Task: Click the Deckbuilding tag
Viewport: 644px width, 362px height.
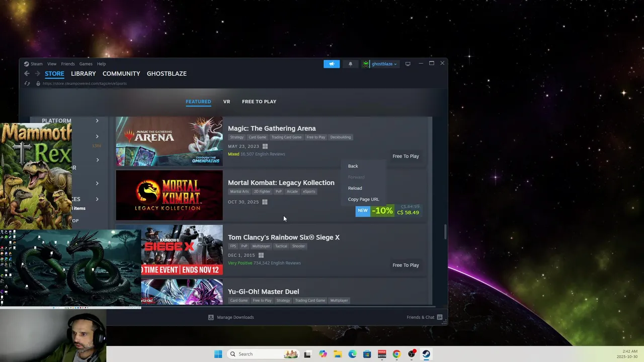Action: click(x=341, y=137)
